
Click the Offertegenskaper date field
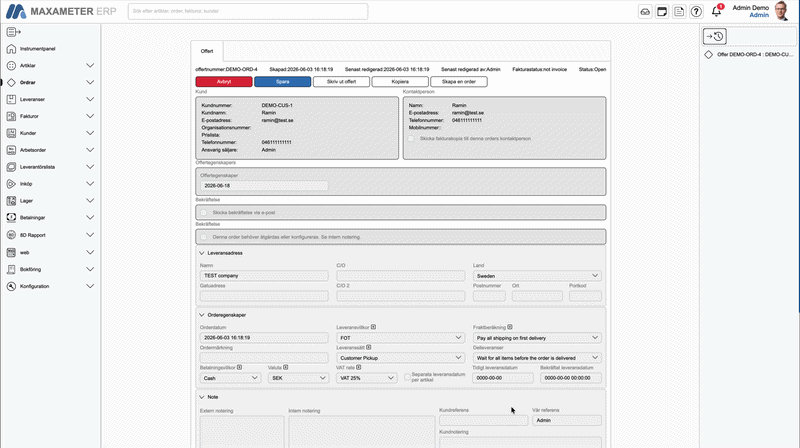(x=264, y=186)
